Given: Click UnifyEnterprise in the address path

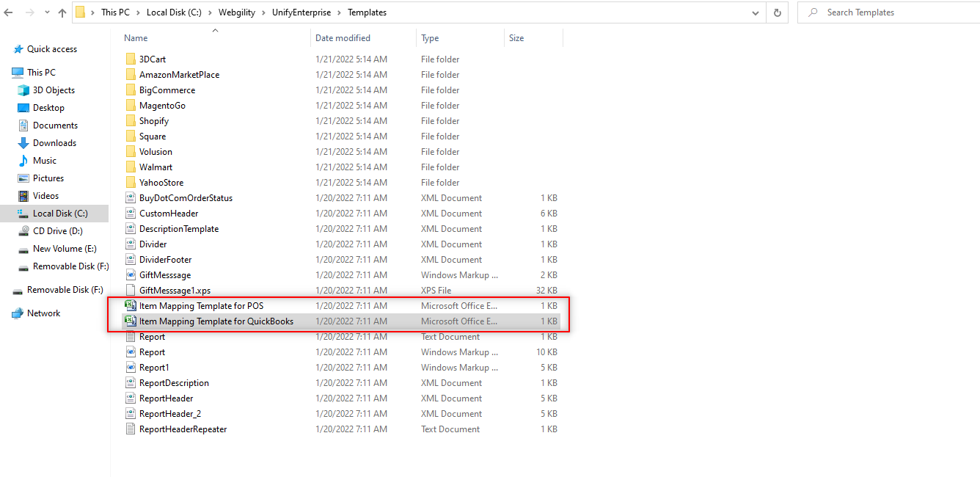Looking at the screenshot, I should click(x=301, y=12).
